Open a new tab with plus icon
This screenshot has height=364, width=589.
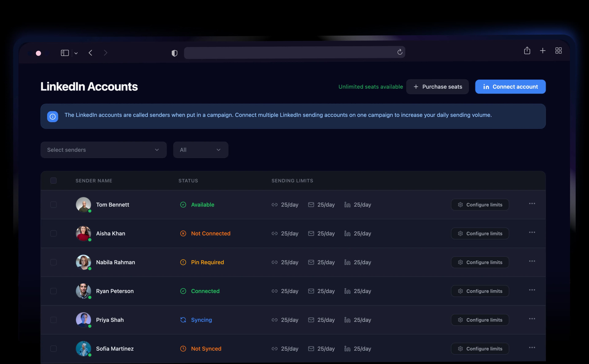543,51
